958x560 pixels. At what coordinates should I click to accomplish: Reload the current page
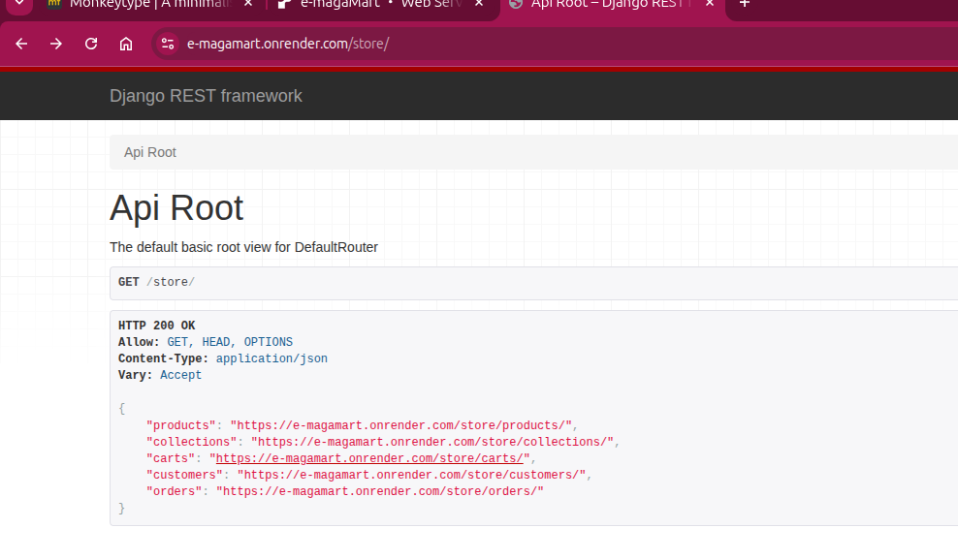(x=91, y=44)
